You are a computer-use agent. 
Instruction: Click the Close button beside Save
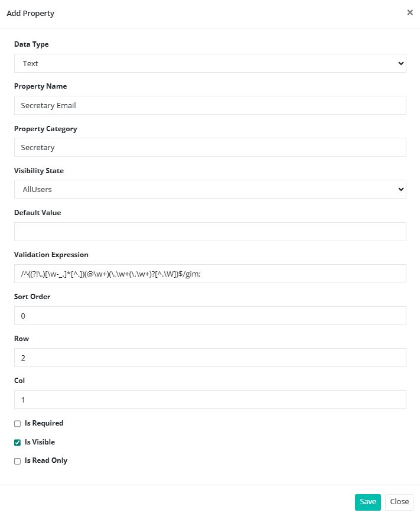(x=399, y=502)
